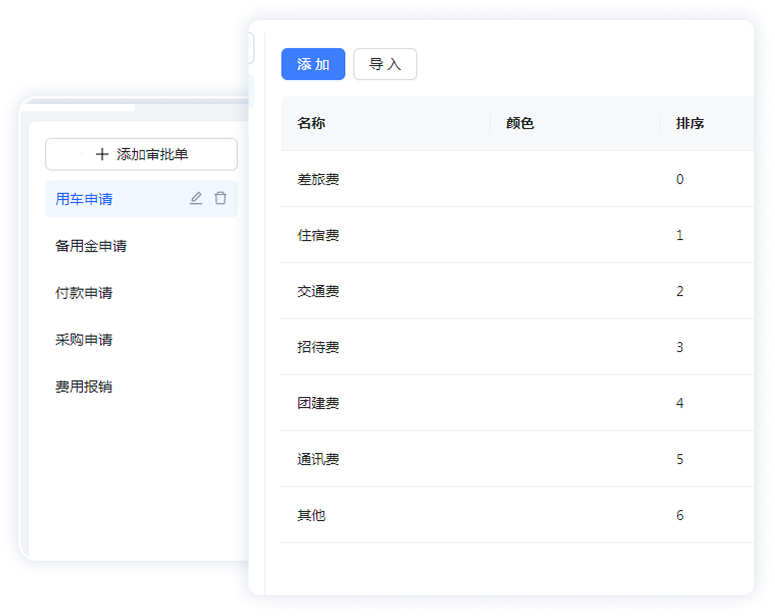Select 付款申请 from the sidebar list
The image size is (775, 616).
coord(84,293)
